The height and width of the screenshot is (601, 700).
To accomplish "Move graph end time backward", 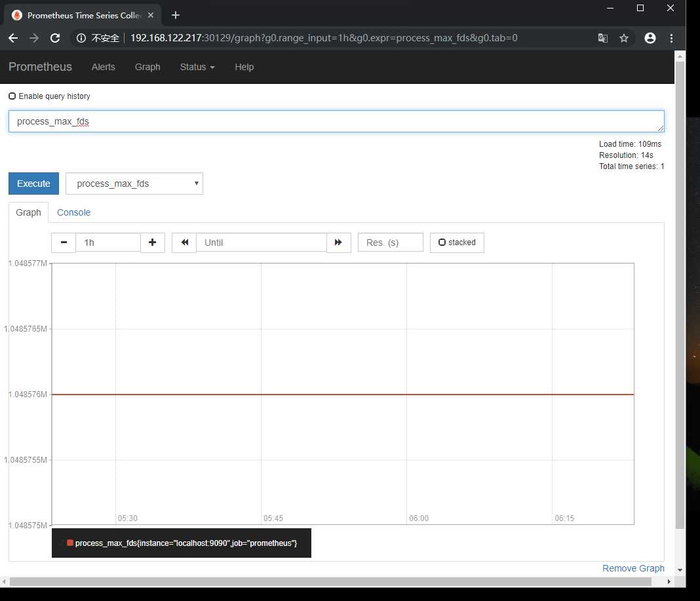I will pos(184,242).
